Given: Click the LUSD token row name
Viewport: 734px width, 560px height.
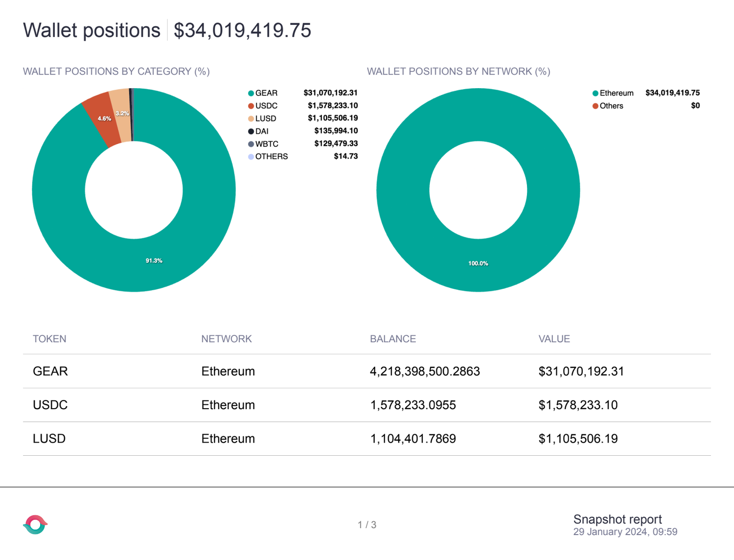Looking at the screenshot, I should 49,439.
